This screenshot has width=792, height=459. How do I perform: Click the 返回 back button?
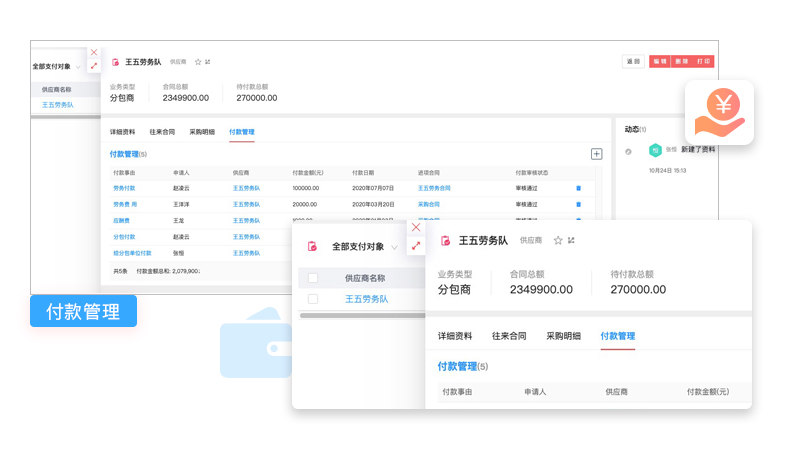click(x=632, y=61)
